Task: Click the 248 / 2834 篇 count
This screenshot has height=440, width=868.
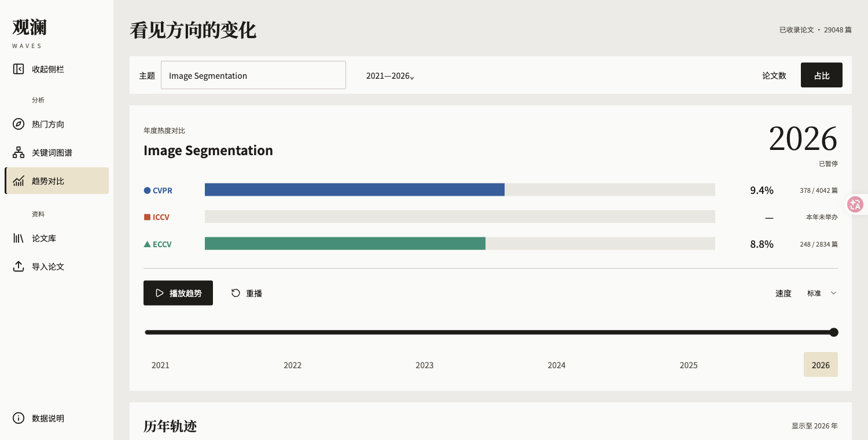Action: click(x=819, y=244)
